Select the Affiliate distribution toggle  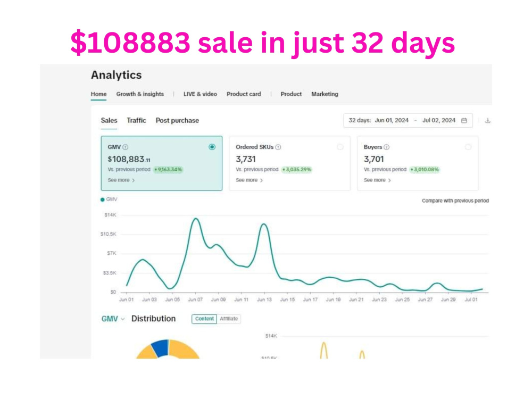coord(229,319)
